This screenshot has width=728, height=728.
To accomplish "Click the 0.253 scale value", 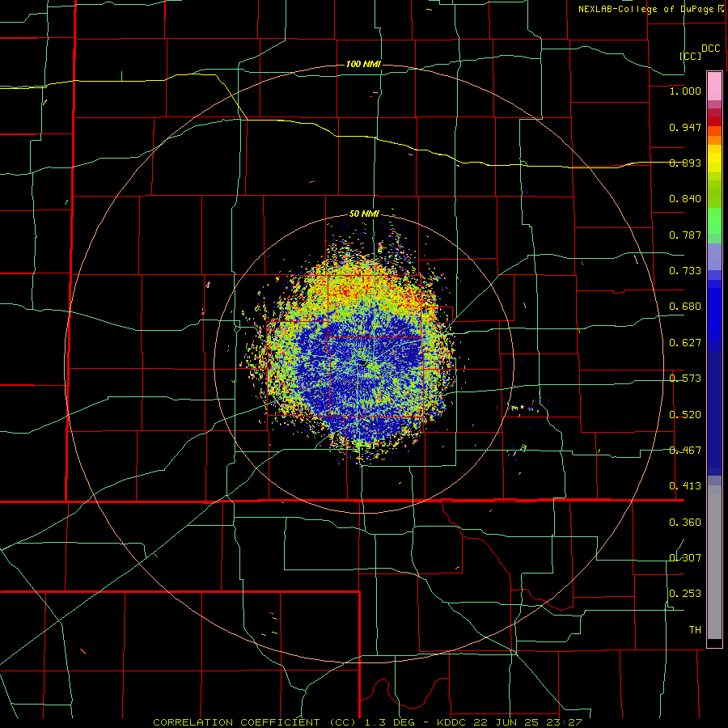I will pos(685,594).
